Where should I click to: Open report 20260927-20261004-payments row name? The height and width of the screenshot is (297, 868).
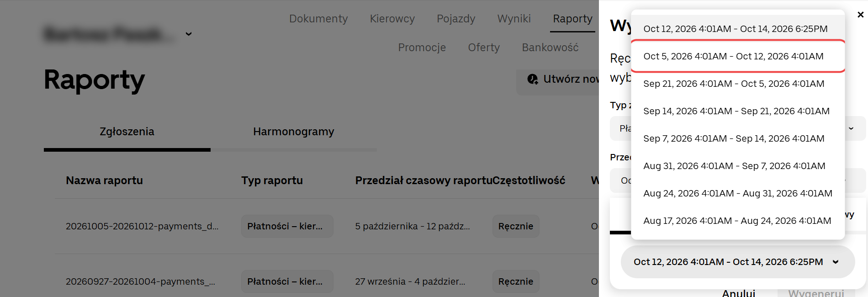(x=140, y=281)
